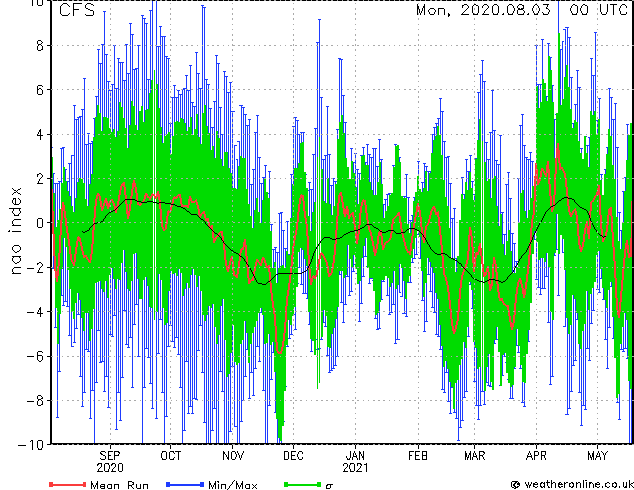Click the Mean Run legend label

point(119,485)
